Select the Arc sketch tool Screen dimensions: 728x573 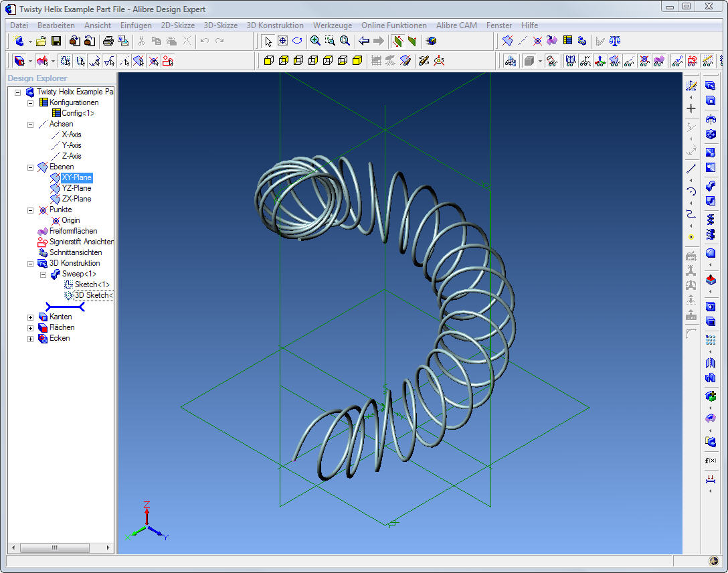click(x=691, y=191)
